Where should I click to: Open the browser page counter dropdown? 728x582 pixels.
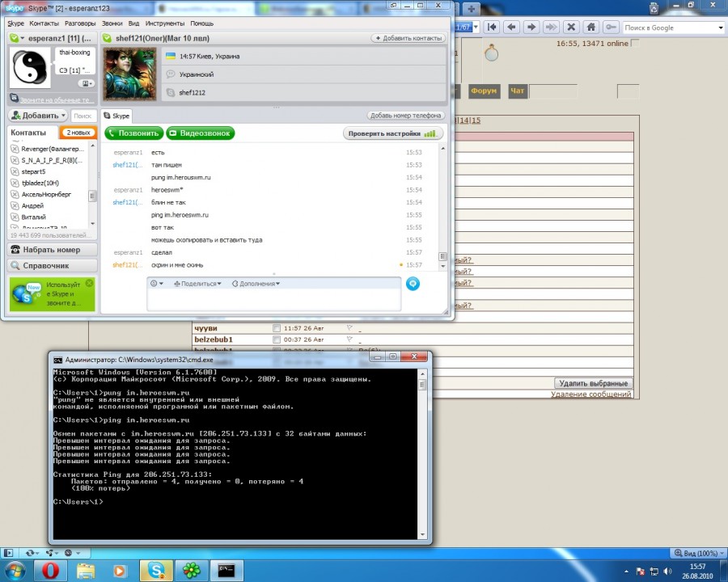click(x=476, y=27)
